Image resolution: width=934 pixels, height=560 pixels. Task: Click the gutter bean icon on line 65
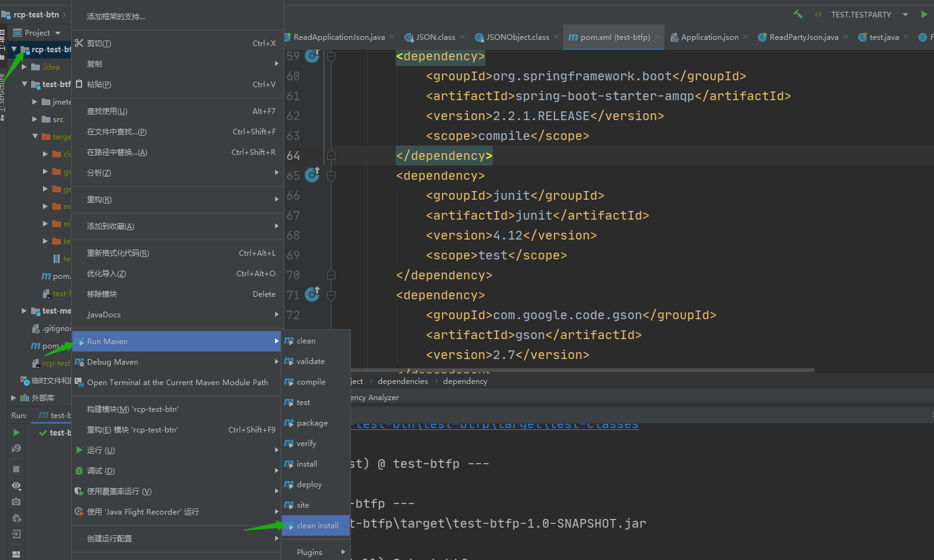tap(312, 175)
